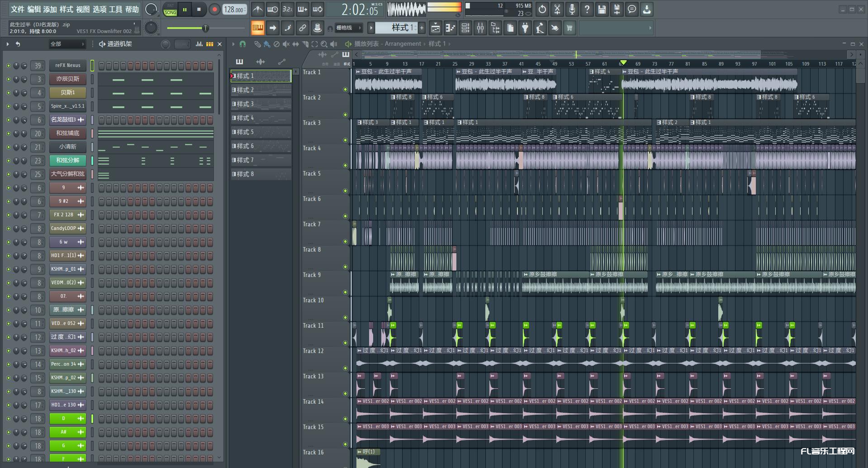
Task: Expand the channel rack options arrow
Action: coord(8,44)
